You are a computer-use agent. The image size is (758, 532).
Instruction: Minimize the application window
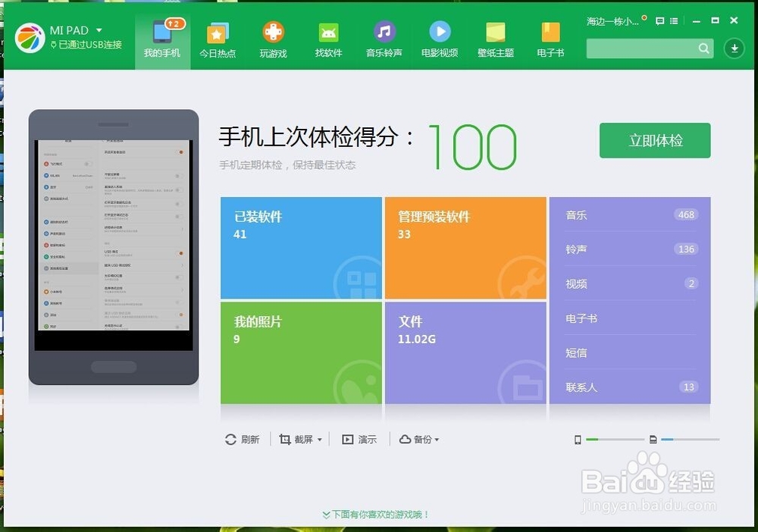[x=696, y=21]
